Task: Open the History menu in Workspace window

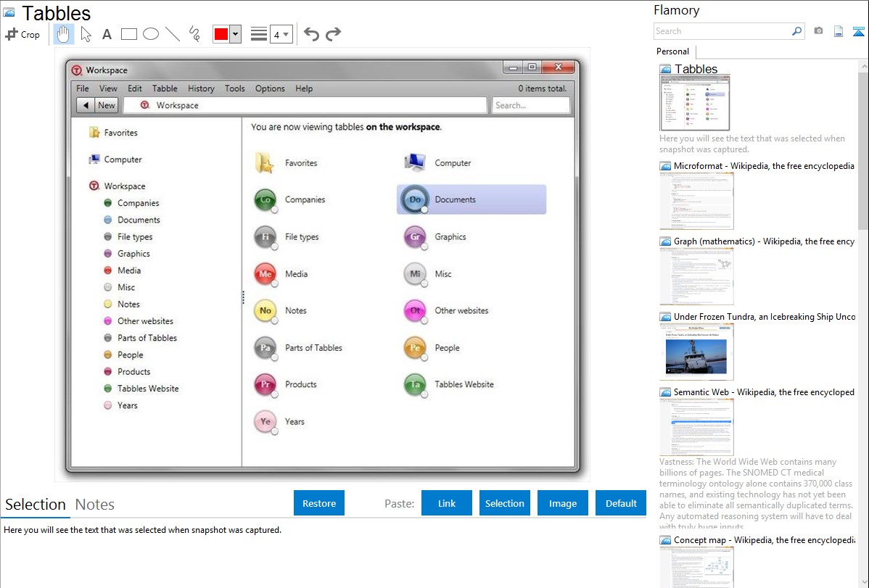Action: point(201,88)
